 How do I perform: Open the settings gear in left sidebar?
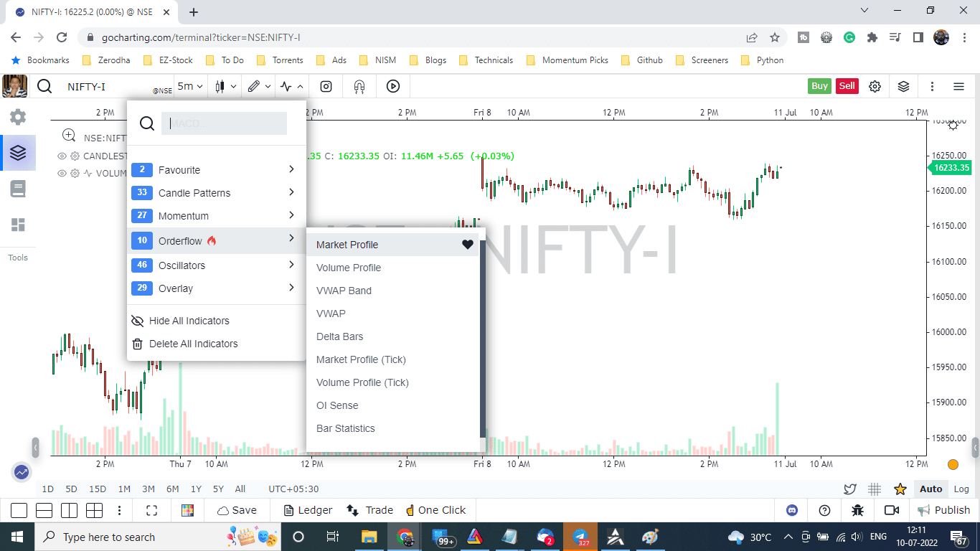(17, 117)
